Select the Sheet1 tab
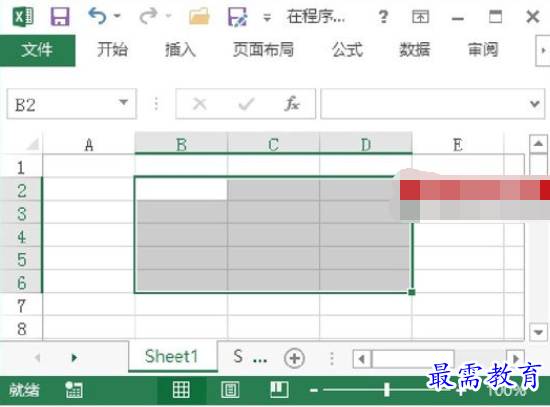Screen dimensions: 550x407 point(172,356)
